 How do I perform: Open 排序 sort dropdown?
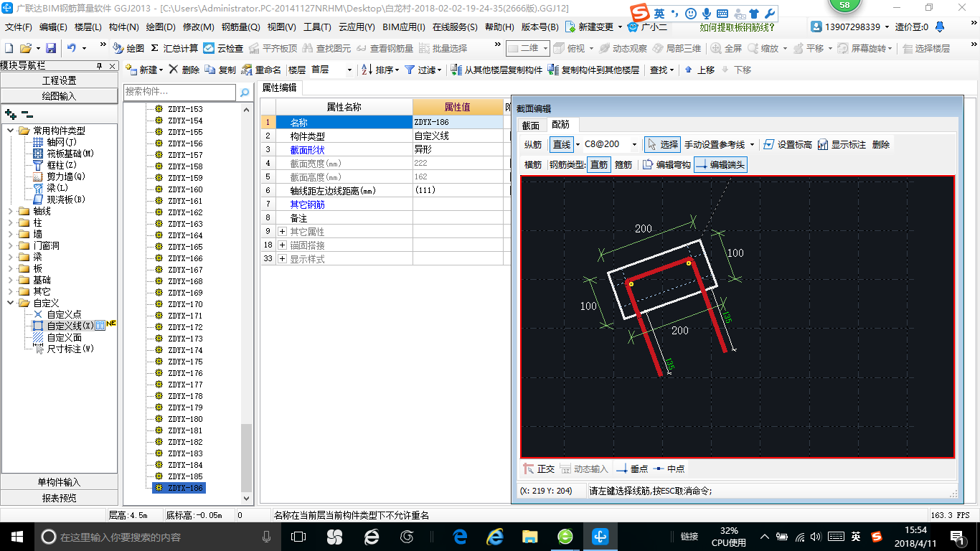pos(398,70)
